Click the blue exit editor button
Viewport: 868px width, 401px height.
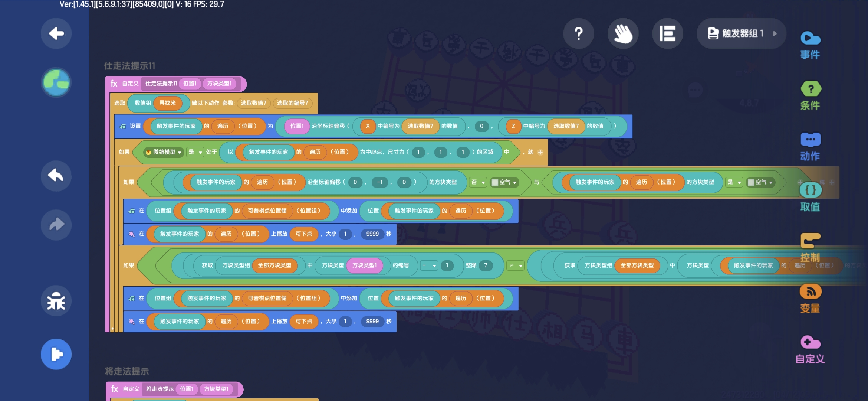click(56, 354)
